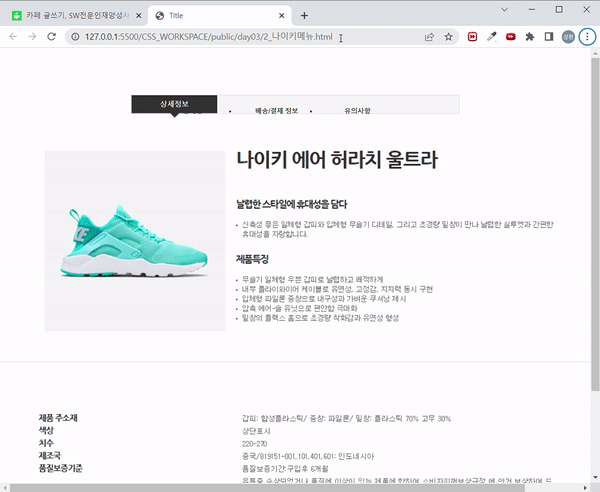Open the user profile avatar
This screenshot has width=600, height=492.
click(568, 37)
